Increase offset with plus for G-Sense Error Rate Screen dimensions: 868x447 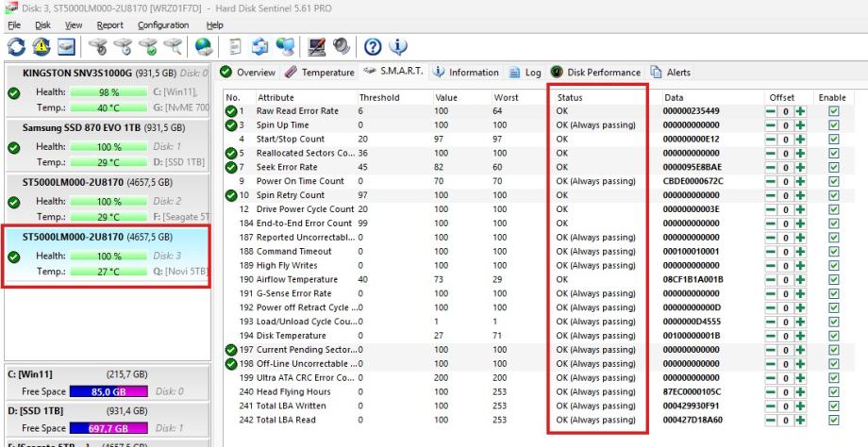pyautogui.click(x=800, y=294)
